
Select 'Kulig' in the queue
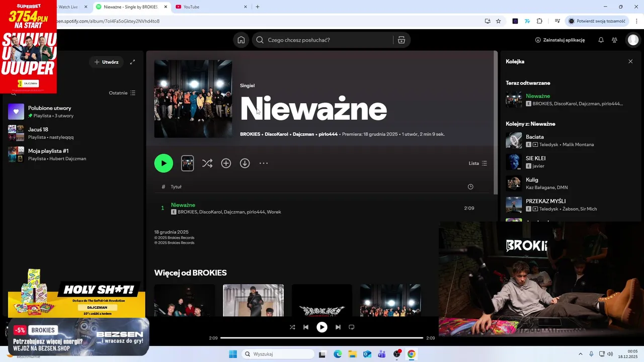click(x=569, y=184)
